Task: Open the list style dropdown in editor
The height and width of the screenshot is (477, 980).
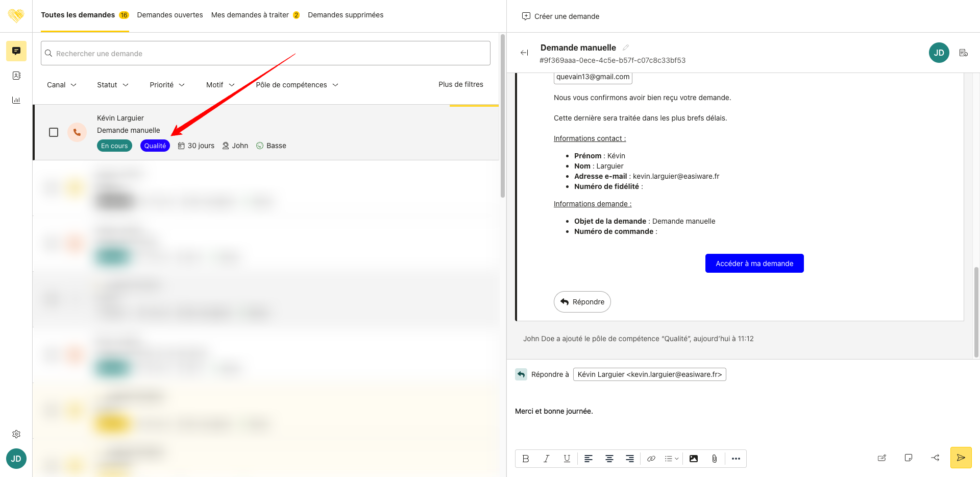Action: [x=672, y=459]
